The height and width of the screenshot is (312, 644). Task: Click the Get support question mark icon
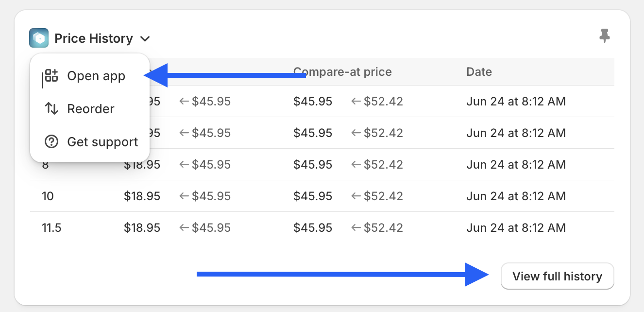(x=51, y=142)
